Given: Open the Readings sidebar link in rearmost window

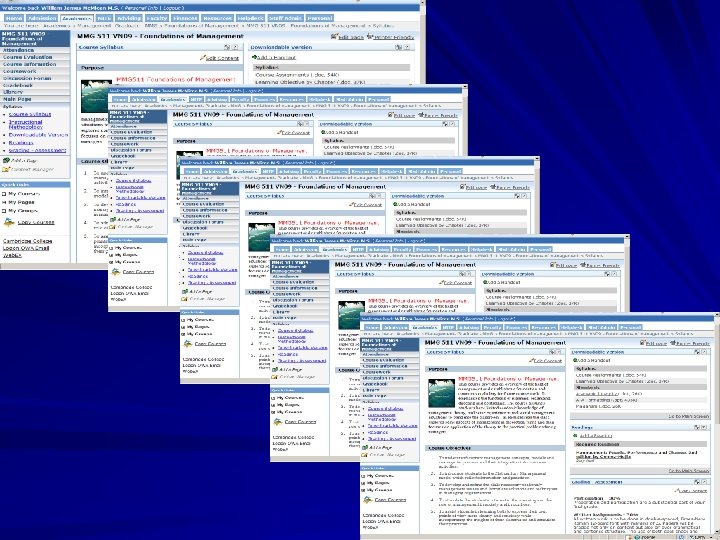Looking at the screenshot, I should (21, 143).
